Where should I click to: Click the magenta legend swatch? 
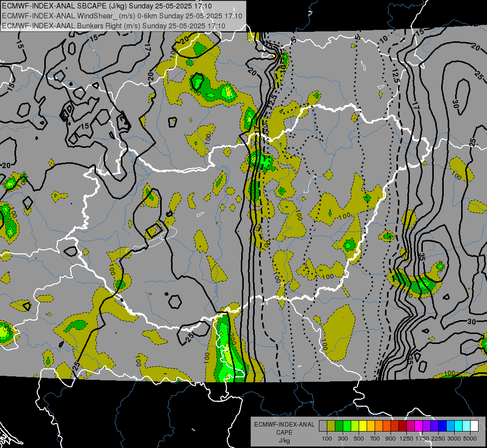419,426
